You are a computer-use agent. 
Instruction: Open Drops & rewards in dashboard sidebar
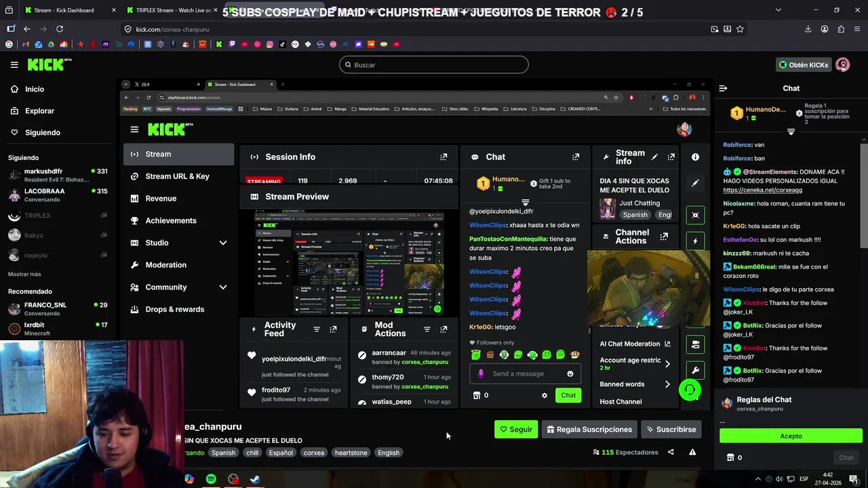(179, 309)
